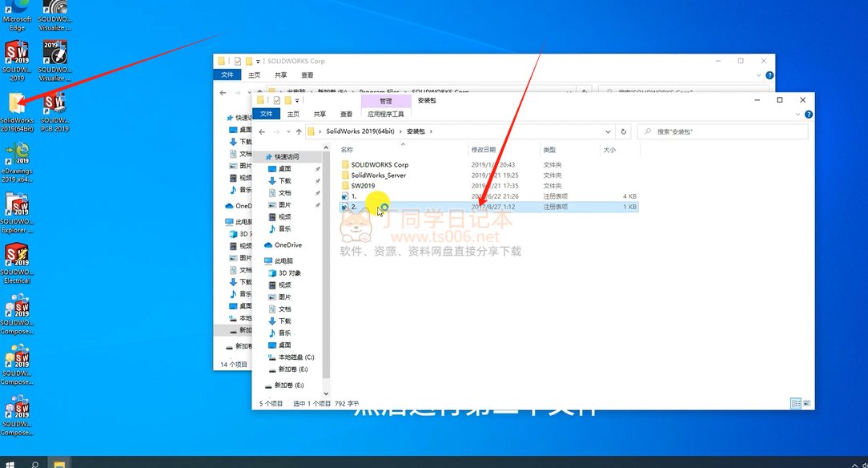Click chevron after SolidWorks 2019(64bit) breadcrumb

coord(401,131)
